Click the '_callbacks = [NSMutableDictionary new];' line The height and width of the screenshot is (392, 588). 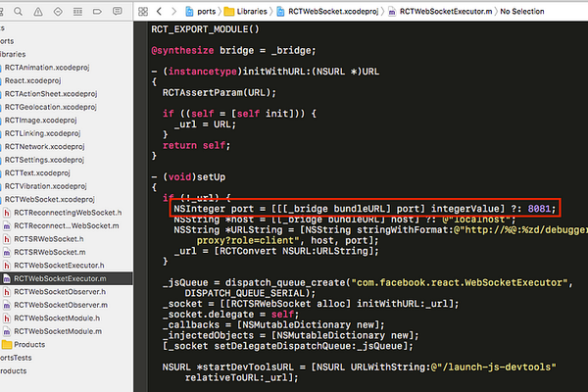click(x=273, y=324)
